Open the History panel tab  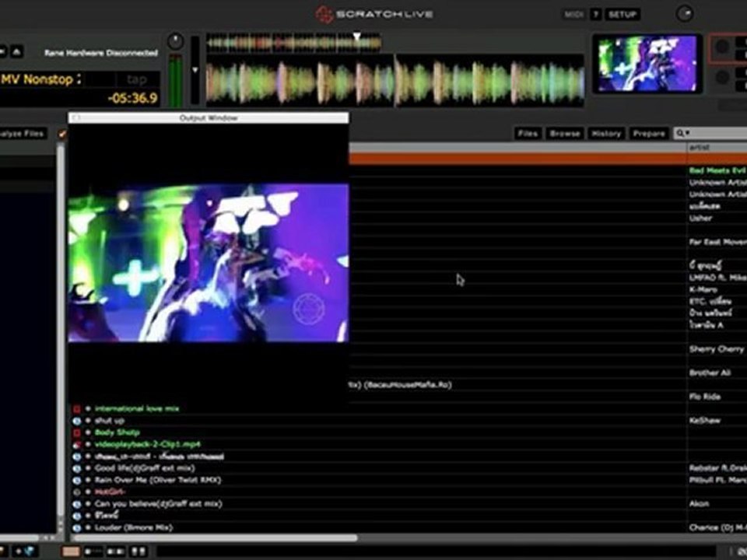click(x=606, y=133)
